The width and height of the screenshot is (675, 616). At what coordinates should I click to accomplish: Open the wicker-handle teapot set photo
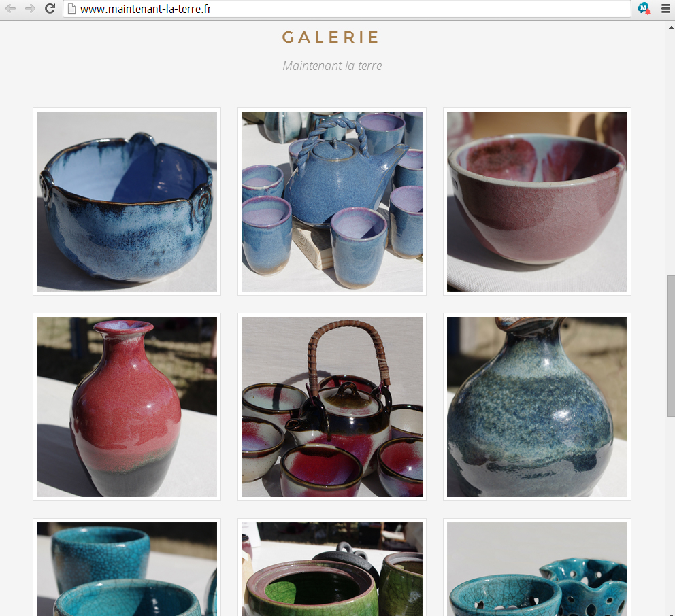[x=332, y=407]
